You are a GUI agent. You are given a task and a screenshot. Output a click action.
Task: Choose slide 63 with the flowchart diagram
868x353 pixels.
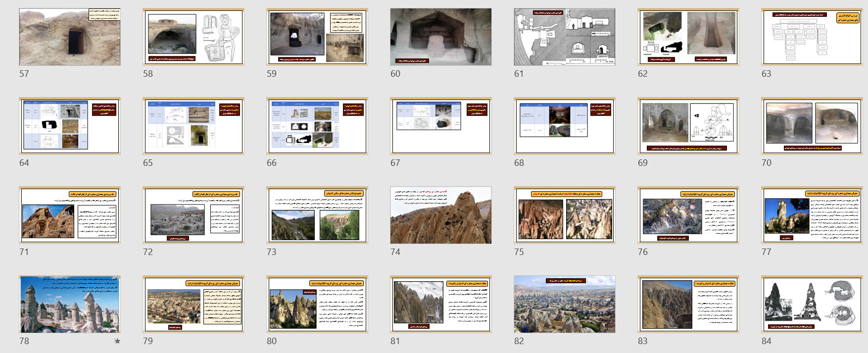pos(812,37)
